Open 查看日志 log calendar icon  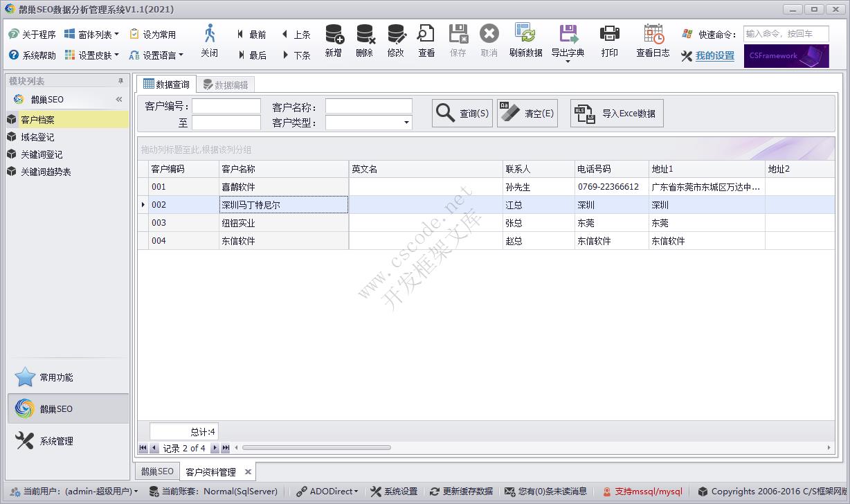(653, 35)
